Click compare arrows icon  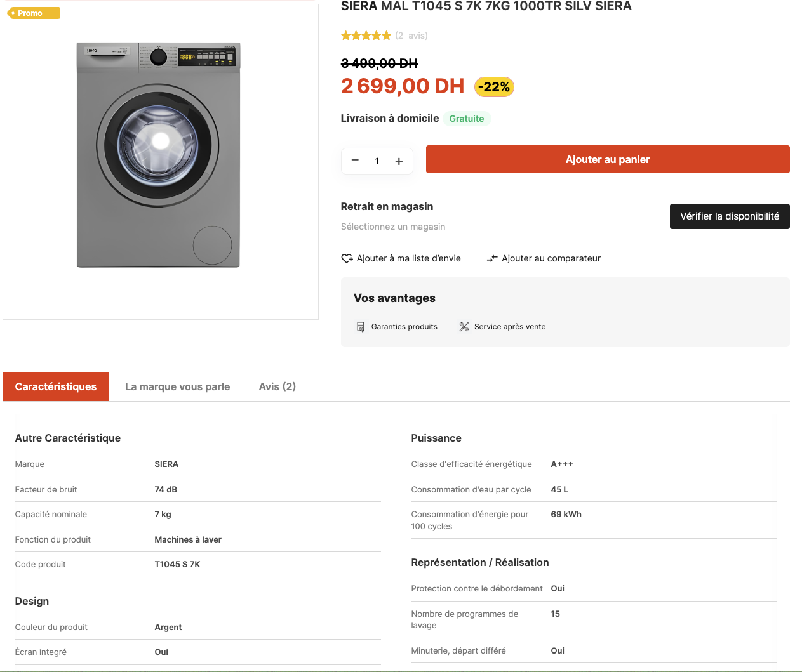coord(492,258)
